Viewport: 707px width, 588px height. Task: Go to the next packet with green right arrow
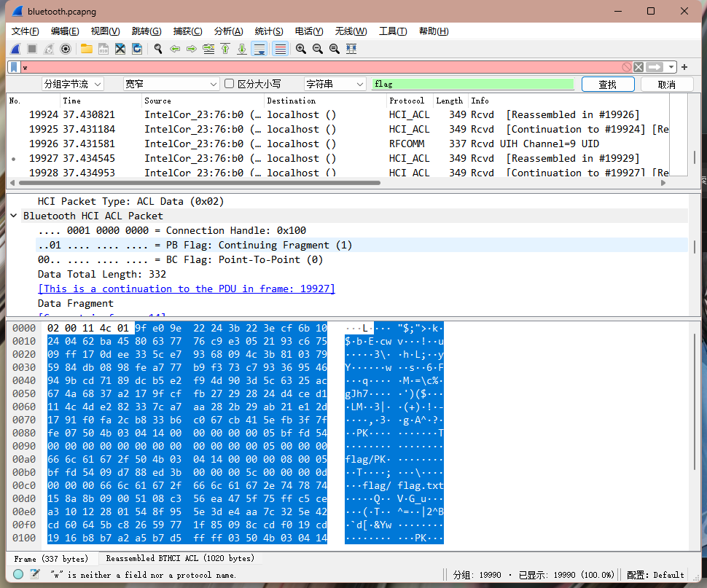coord(192,49)
